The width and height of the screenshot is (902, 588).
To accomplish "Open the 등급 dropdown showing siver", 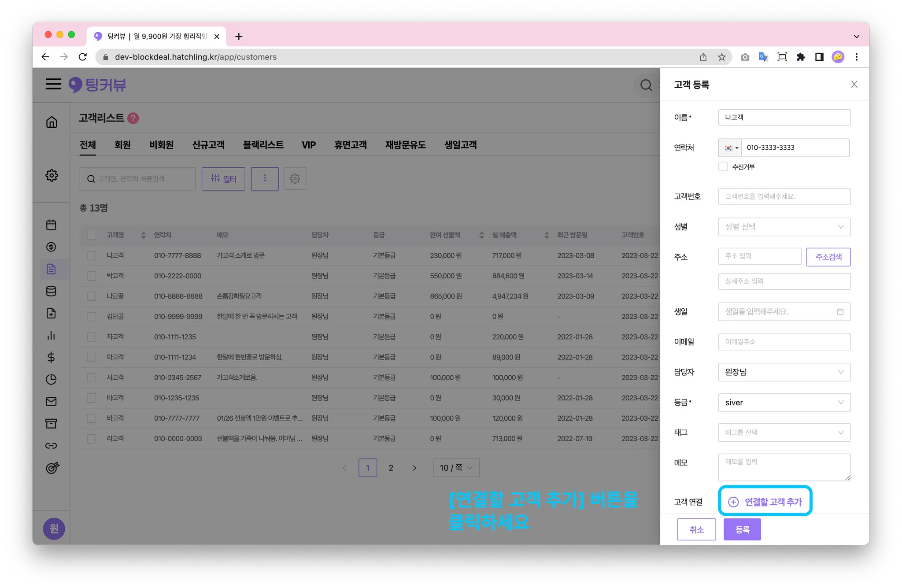I will point(784,402).
